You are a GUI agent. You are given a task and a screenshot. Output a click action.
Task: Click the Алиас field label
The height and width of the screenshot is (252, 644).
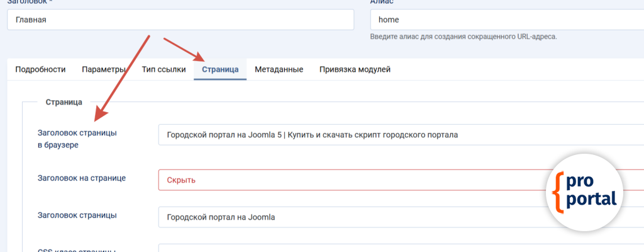pos(382,2)
